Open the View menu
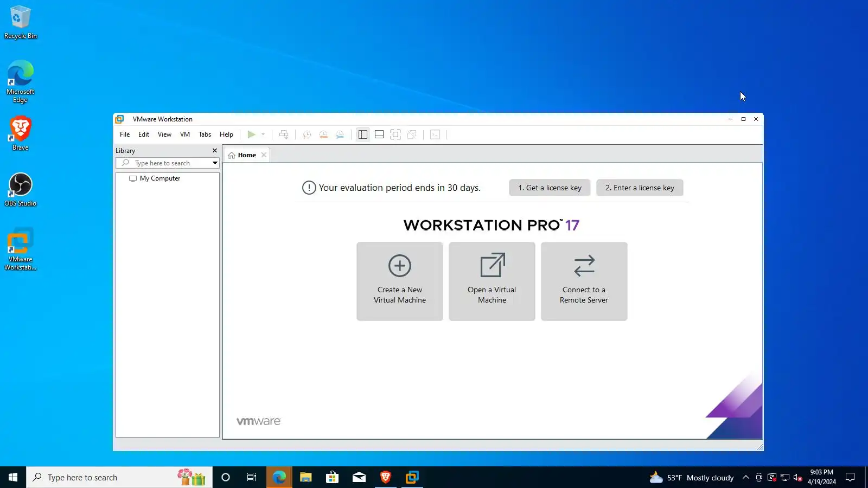Screen dimensions: 868x488 (x=164, y=134)
